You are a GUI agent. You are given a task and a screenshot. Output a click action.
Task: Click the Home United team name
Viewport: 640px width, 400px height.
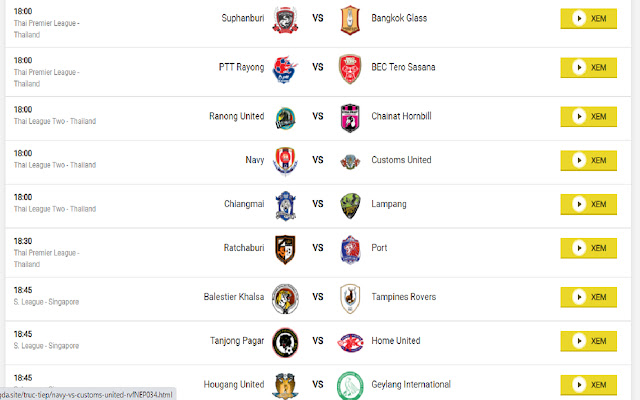click(x=396, y=340)
